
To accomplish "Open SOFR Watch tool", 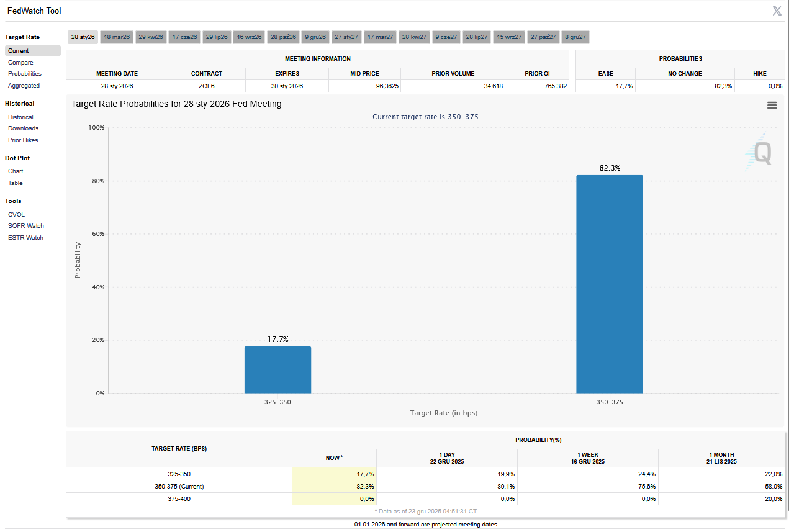I will 26,226.
